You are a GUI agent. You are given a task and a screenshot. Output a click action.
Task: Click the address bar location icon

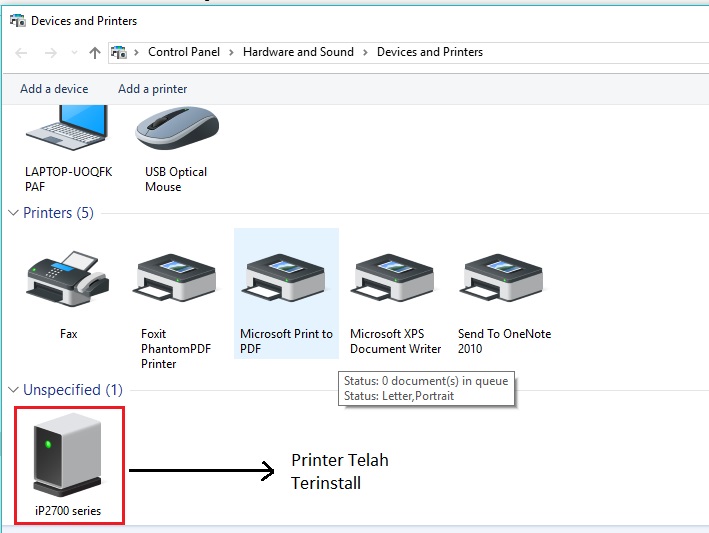pos(119,52)
